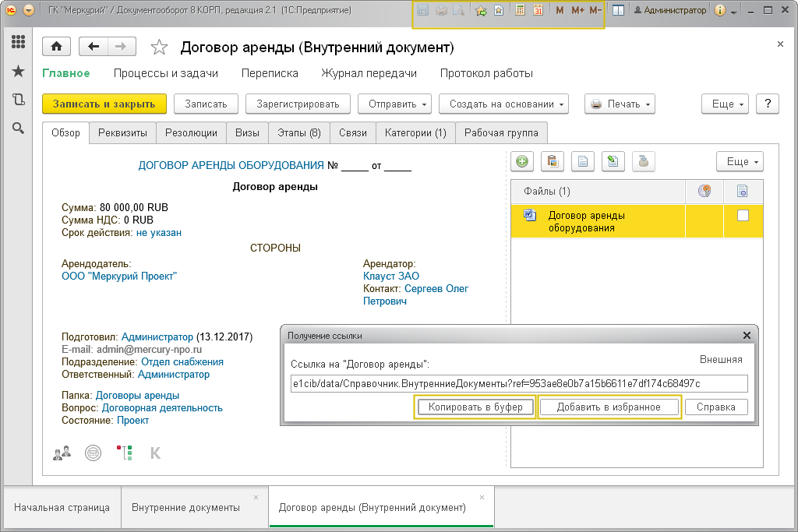Screen dimensions: 798x532
Task: Open the Клауст ЗАО link
Action: point(391,277)
